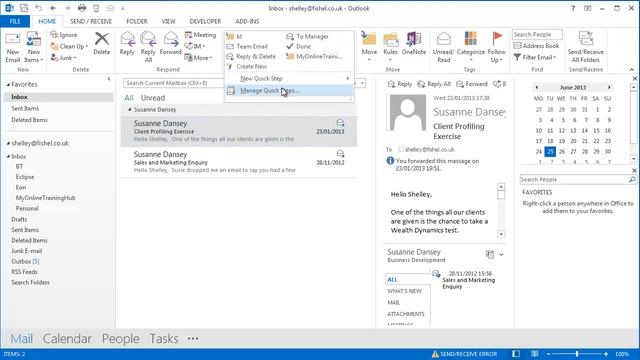This screenshot has height=360, width=640.
Task: Switch to Calendar view
Action: [x=67, y=339]
